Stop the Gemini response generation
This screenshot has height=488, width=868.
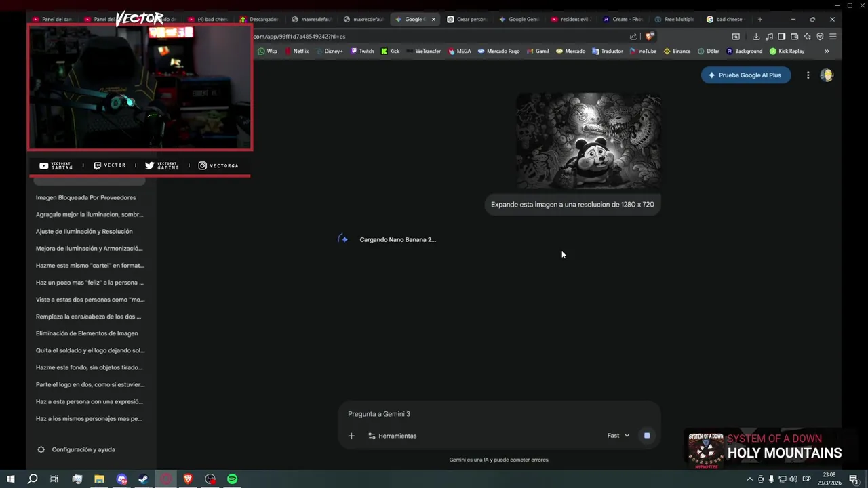(647, 436)
